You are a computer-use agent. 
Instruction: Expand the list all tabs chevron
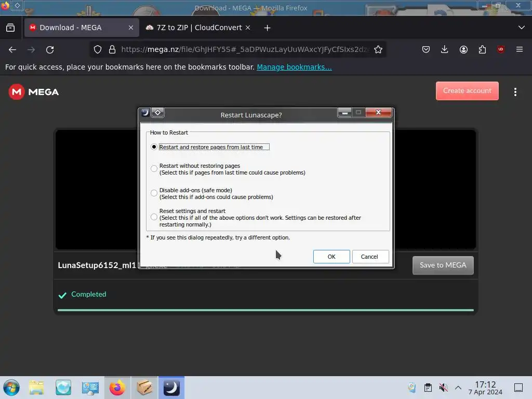coord(522,28)
